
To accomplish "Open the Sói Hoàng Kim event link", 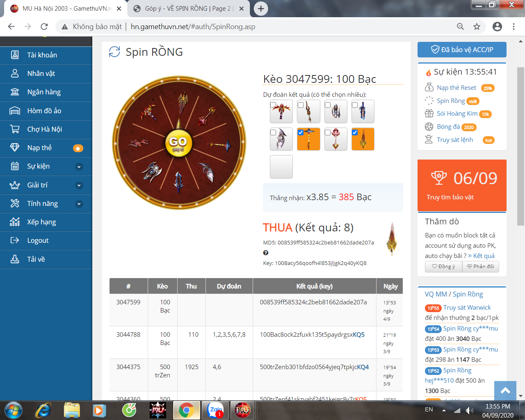I will tap(457, 114).
